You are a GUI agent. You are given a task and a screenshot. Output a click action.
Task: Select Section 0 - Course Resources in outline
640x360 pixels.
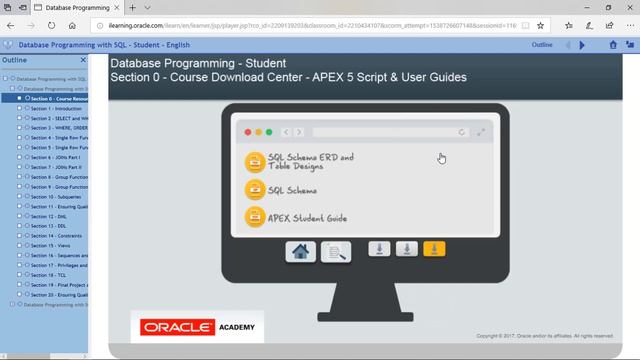click(x=59, y=98)
